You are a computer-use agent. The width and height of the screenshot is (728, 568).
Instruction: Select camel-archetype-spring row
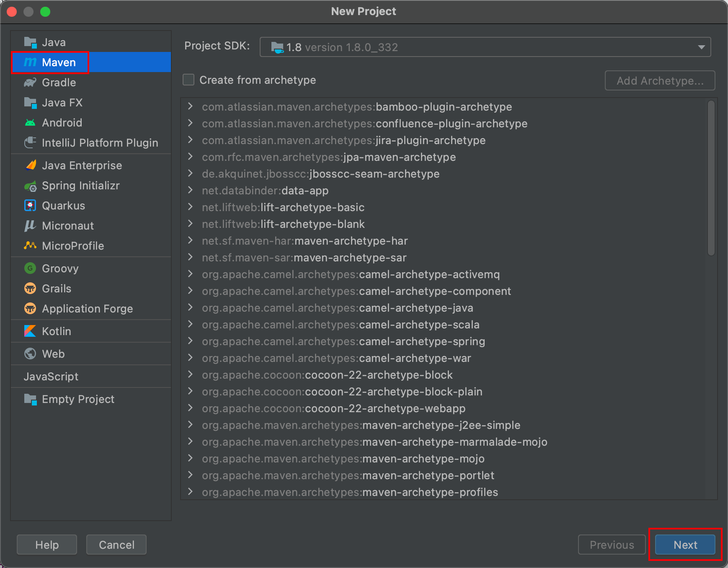point(443,341)
